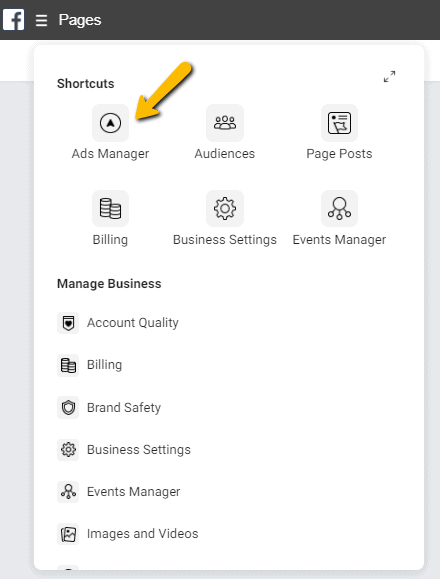Screen dimensions: 440x579
Task: Open Business Settings shortcut gear icon
Action: coord(225,208)
